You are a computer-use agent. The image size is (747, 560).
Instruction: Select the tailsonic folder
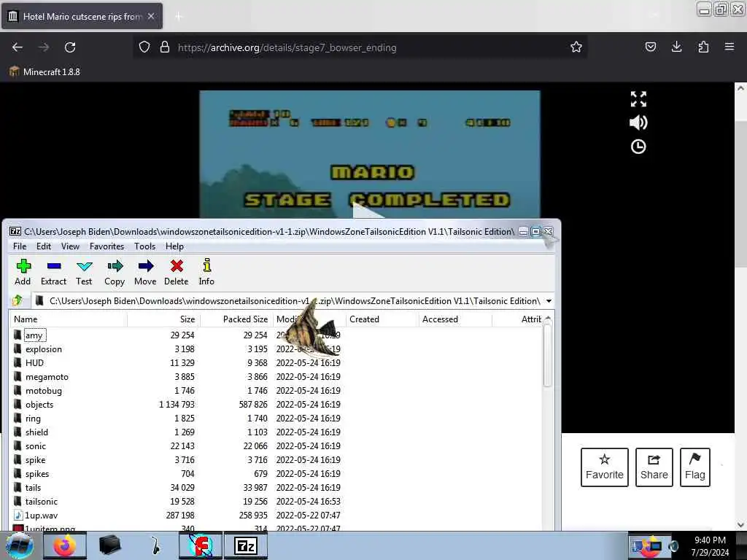41,501
